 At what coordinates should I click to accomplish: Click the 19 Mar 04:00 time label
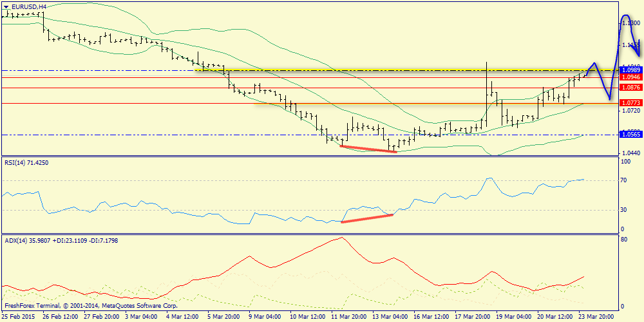pyautogui.click(x=514, y=317)
